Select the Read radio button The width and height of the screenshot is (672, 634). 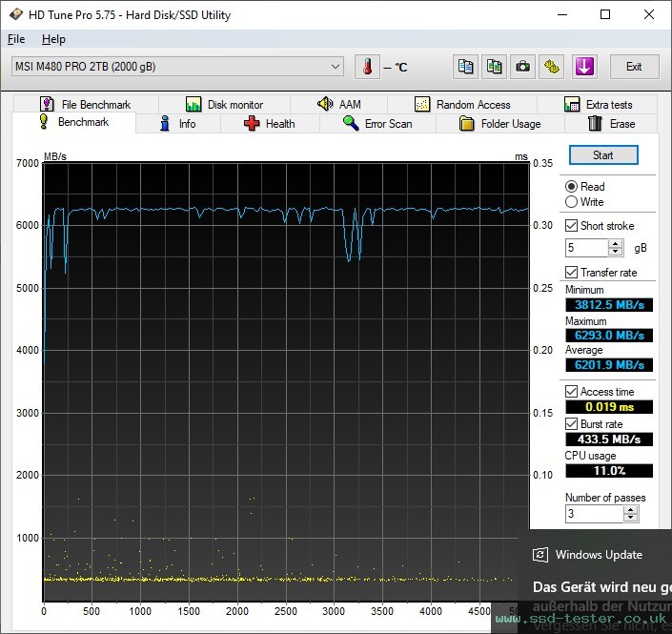pos(571,187)
